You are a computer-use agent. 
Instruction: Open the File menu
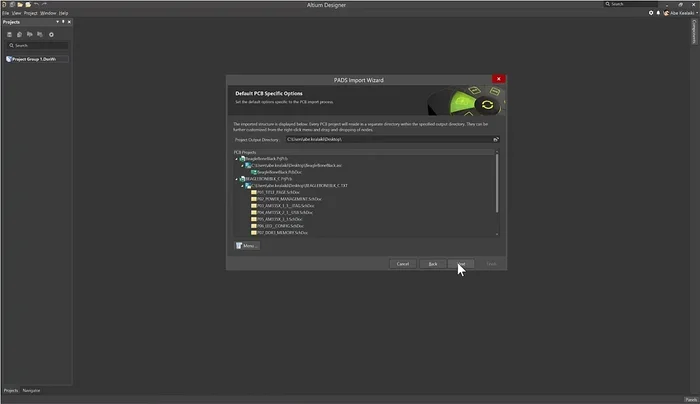[5, 13]
